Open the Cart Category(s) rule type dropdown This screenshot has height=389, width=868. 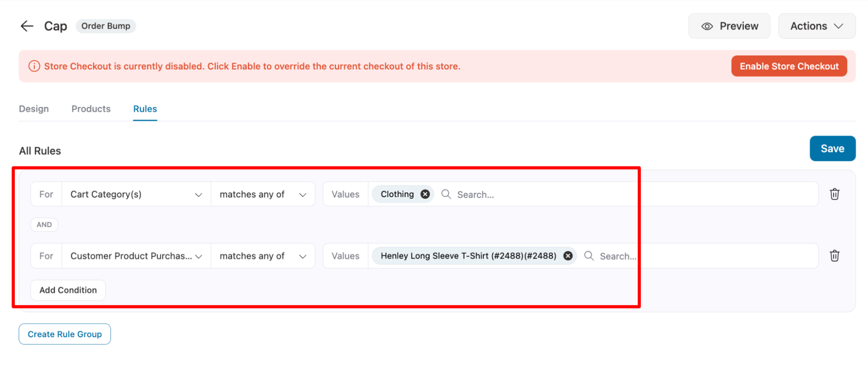click(x=136, y=194)
